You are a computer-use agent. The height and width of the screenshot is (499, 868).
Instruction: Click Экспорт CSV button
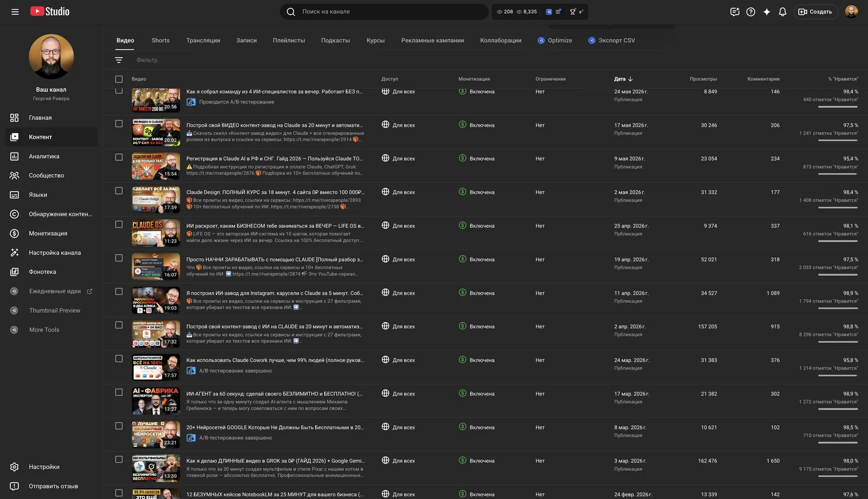(611, 41)
